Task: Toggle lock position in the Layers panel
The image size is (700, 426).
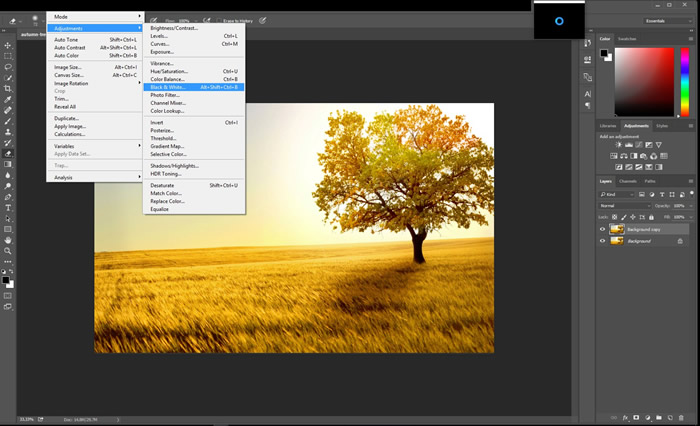Action: pyautogui.click(x=633, y=217)
